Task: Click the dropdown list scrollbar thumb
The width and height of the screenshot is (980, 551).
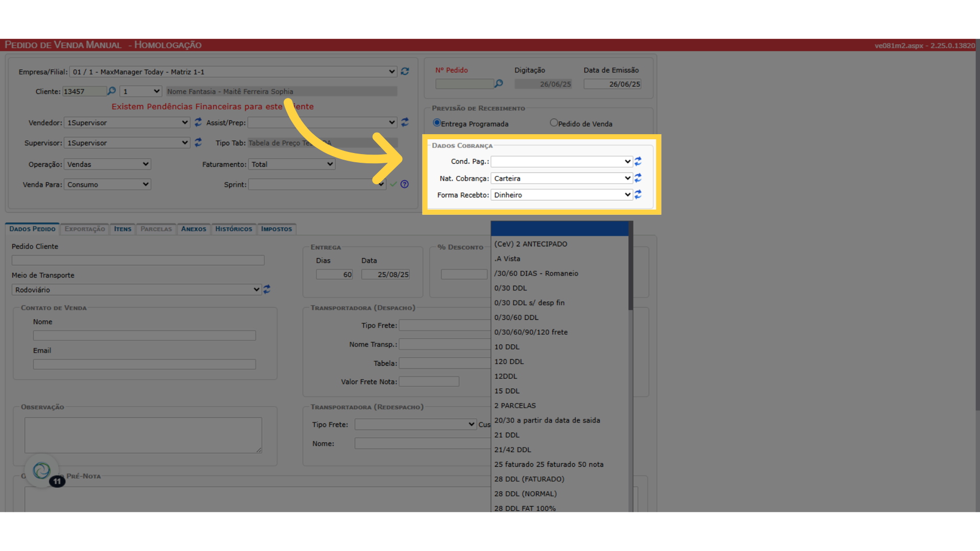Action: tap(631, 265)
